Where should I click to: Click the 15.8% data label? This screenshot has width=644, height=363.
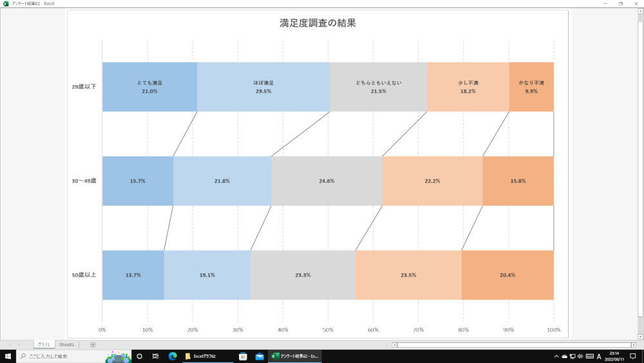518,181
